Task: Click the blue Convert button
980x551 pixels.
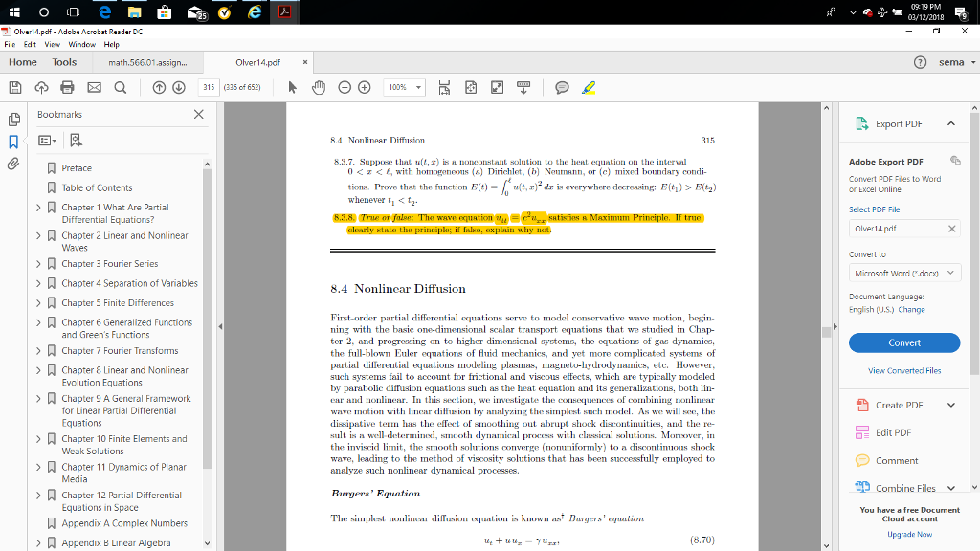Action: pos(903,342)
